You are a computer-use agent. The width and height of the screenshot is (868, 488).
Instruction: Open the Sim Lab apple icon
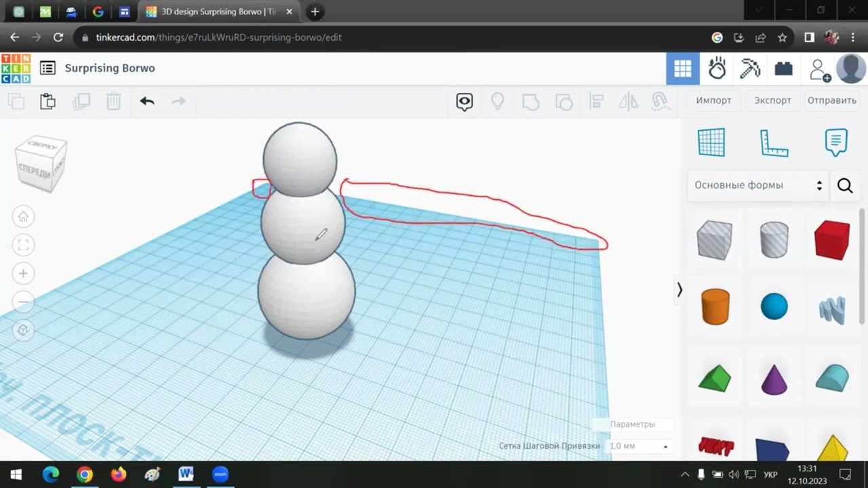(717, 68)
